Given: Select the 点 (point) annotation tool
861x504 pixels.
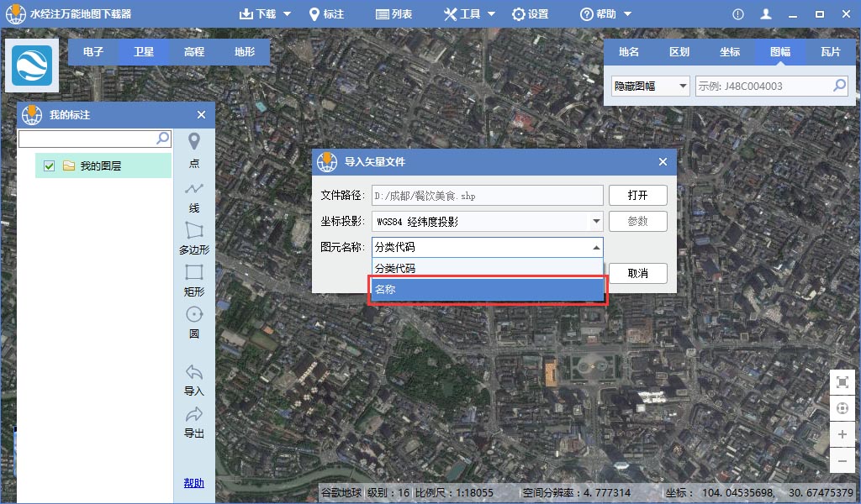Looking at the screenshot, I should [193, 150].
